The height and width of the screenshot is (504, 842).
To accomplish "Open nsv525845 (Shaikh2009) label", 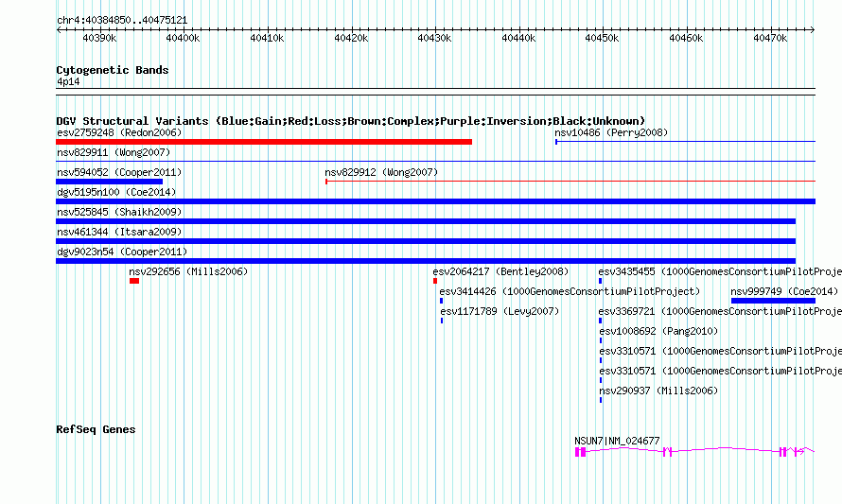I will (119, 212).
